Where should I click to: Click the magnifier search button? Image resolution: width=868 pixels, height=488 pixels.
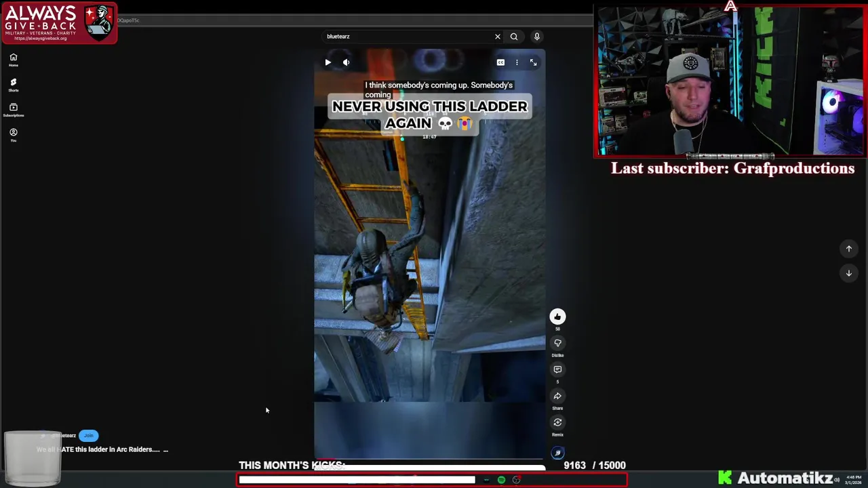[x=514, y=37]
